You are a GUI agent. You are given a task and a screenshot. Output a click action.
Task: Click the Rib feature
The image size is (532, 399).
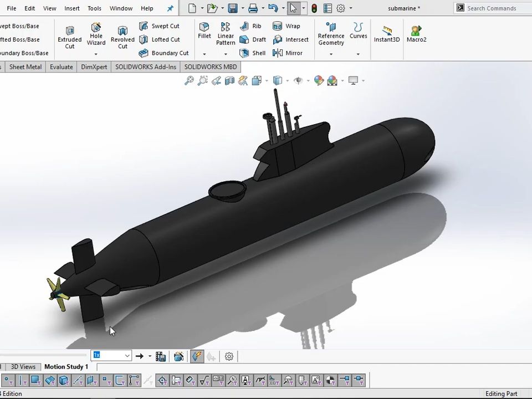tap(250, 26)
